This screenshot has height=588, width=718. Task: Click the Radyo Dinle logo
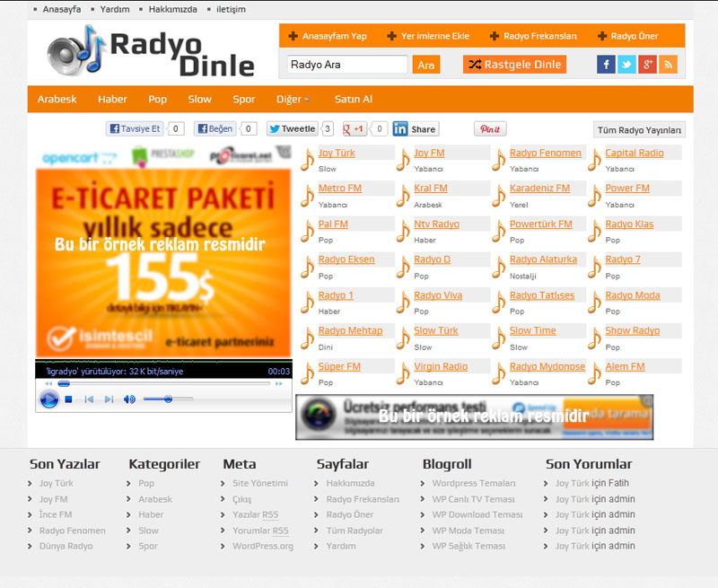point(151,52)
